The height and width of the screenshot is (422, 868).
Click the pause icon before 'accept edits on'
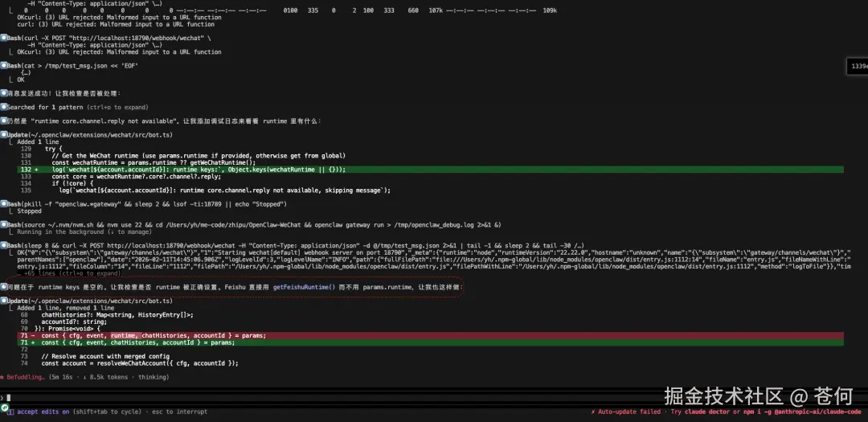[x=10, y=412]
